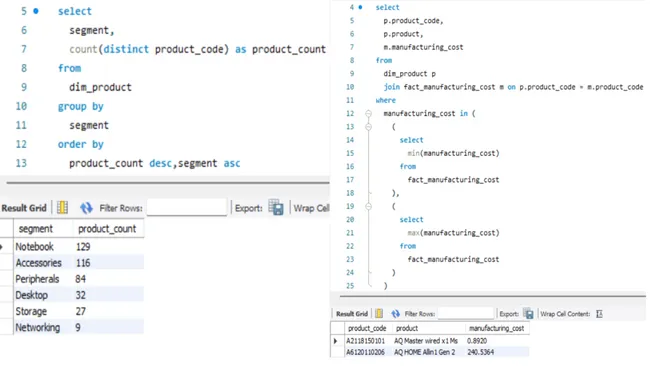Refresh the left result grid with blue arrows icon
Viewport: 650px width, 366px height.
pyautogui.click(x=86, y=207)
